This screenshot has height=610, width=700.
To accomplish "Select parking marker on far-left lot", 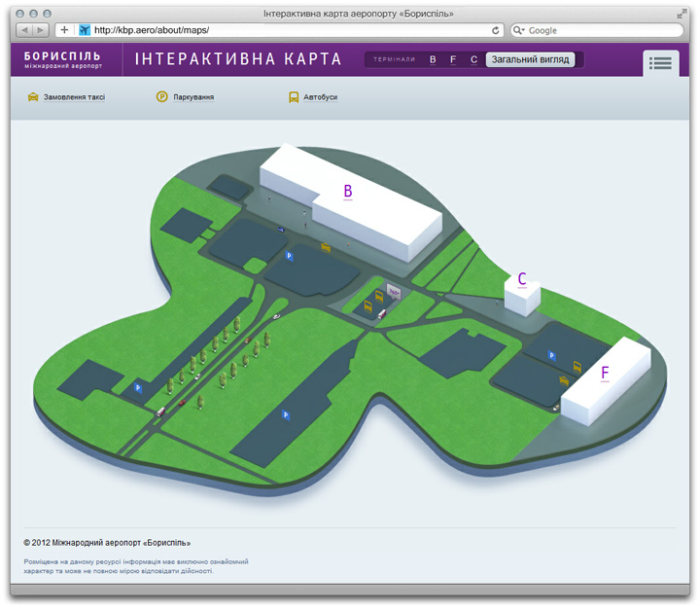I will pyautogui.click(x=136, y=387).
